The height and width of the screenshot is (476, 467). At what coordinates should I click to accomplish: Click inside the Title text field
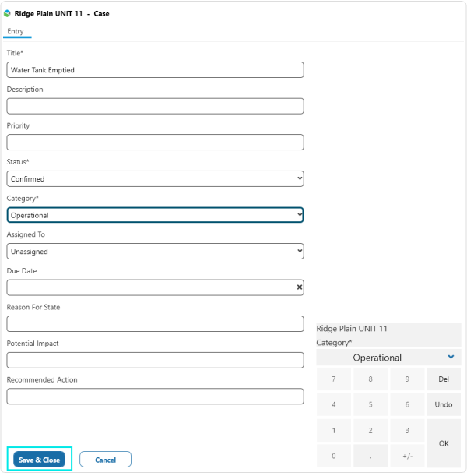point(155,70)
